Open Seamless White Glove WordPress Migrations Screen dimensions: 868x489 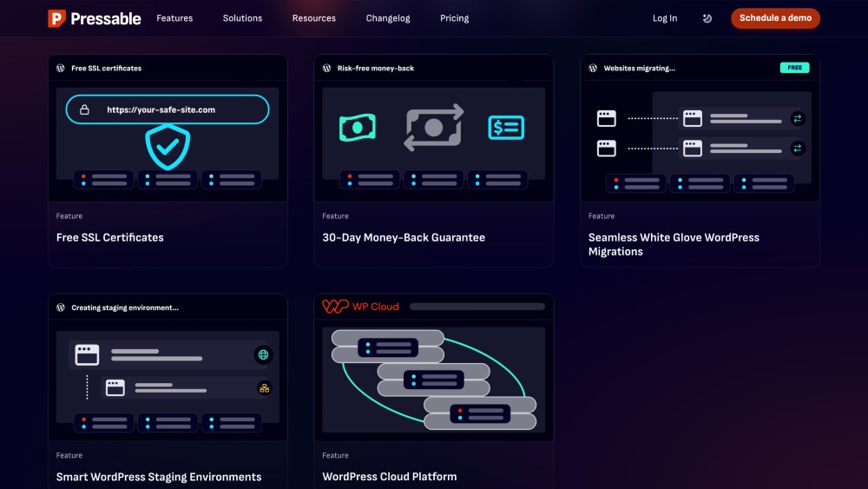coord(674,244)
